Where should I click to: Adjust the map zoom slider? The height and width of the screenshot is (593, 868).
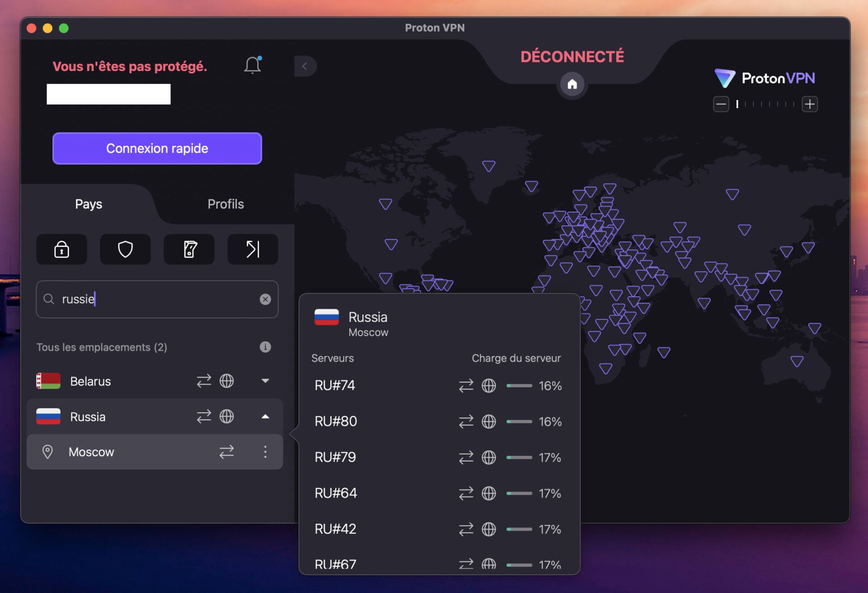(x=765, y=104)
